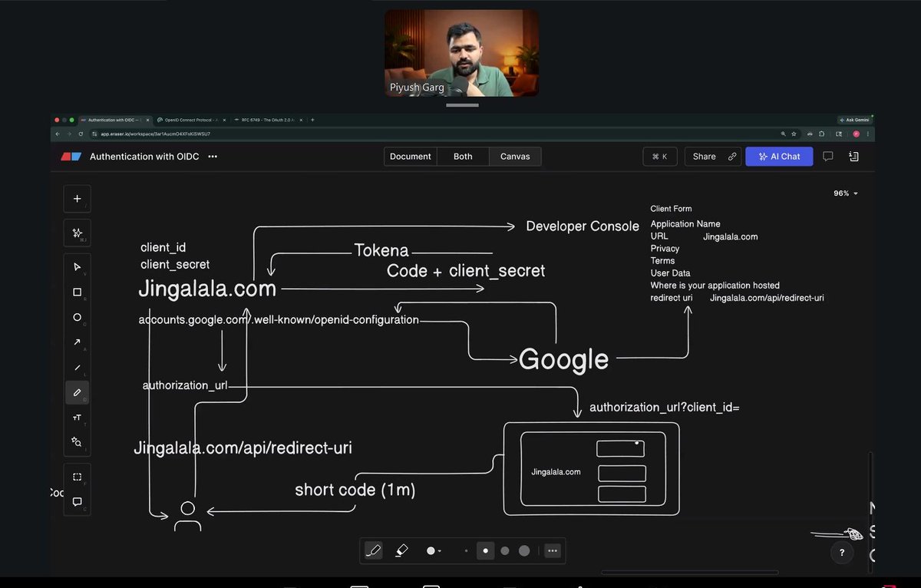
Task: Select the pointer selection tool
Action: click(77, 266)
